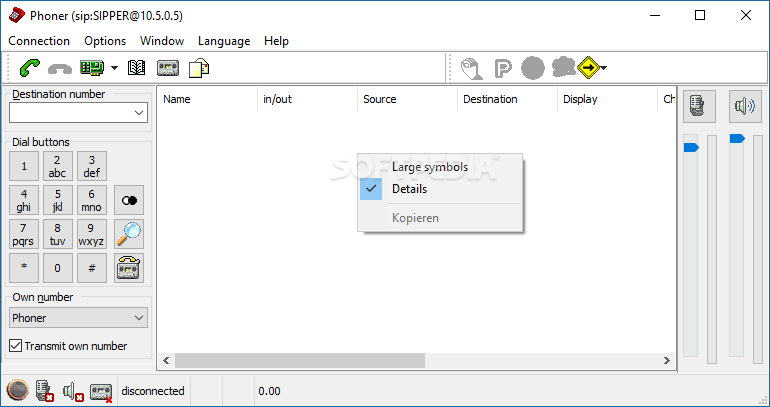The image size is (770, 407).
Task: Open the device card dropdown arrow
Action: click(114, 68)
